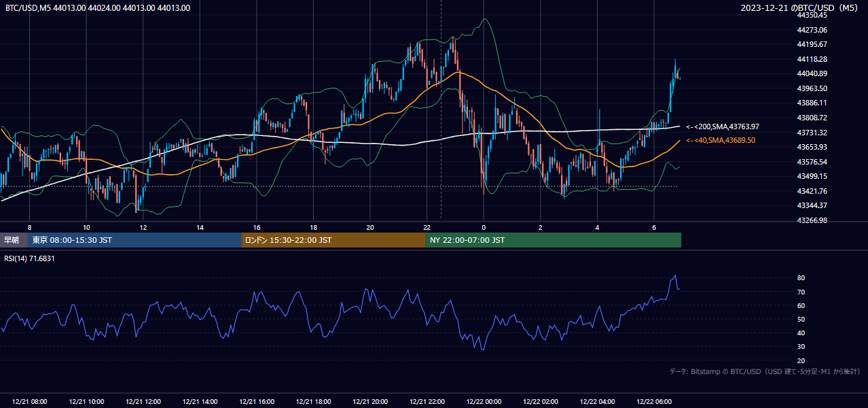Click the RSI(14) 71.6831 indicator label
Screen dimensions: 868x408
(x=30, y=258)
